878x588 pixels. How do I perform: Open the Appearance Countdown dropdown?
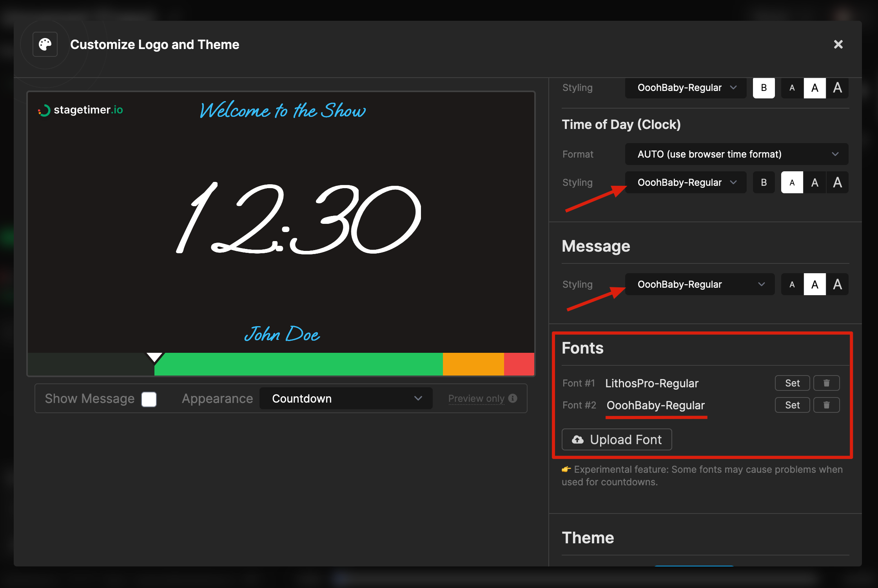coord(346,399)
